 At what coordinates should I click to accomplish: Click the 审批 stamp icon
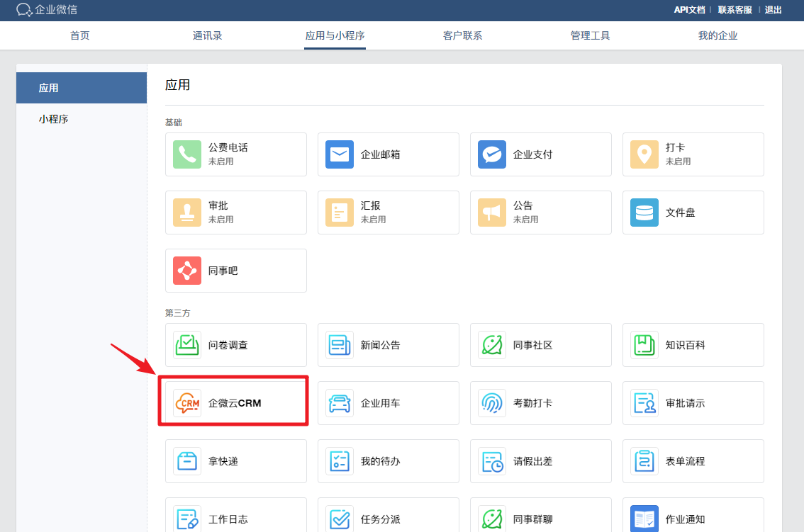click(187, 213)
